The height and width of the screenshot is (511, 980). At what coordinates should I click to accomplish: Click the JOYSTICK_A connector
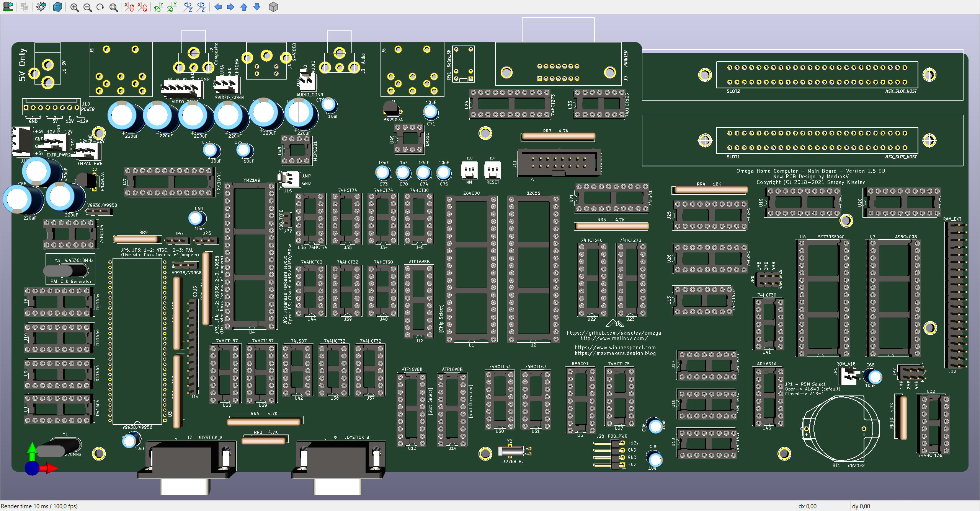pyautogui.click(x=186, y=467)
